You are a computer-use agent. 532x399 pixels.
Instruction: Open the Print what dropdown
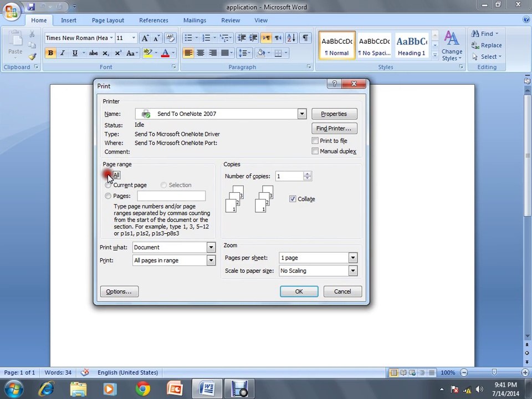pyautogui.click(x=211, y=247)
